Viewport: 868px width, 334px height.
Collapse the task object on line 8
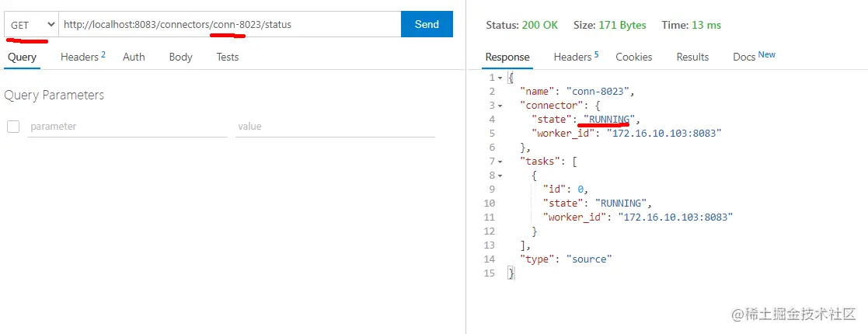click(x=500, y=176)
